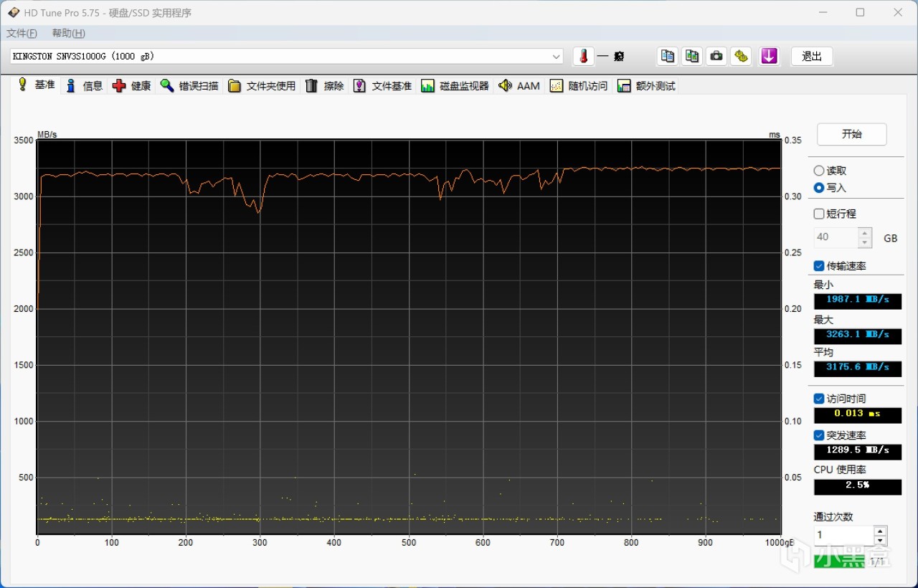
Task: Click the purple down-arrow icon
Action: tap(770, 56)
